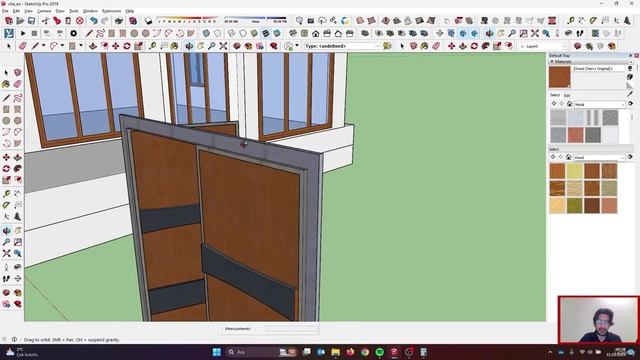
Task: Select the Walk footprints tool
Action: (x=6, y=279)
